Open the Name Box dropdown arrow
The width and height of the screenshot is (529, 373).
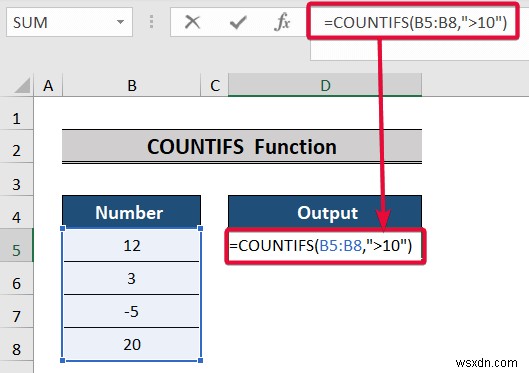tap(120, 22)
